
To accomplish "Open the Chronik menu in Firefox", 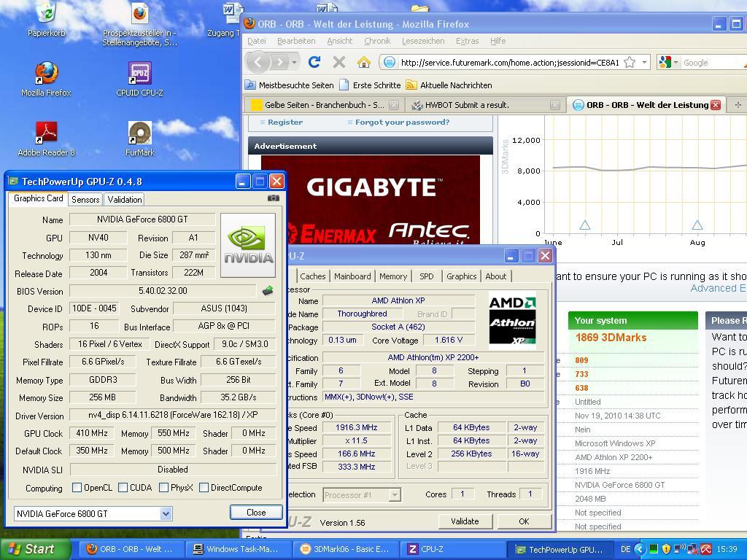I will click(377, 41).
